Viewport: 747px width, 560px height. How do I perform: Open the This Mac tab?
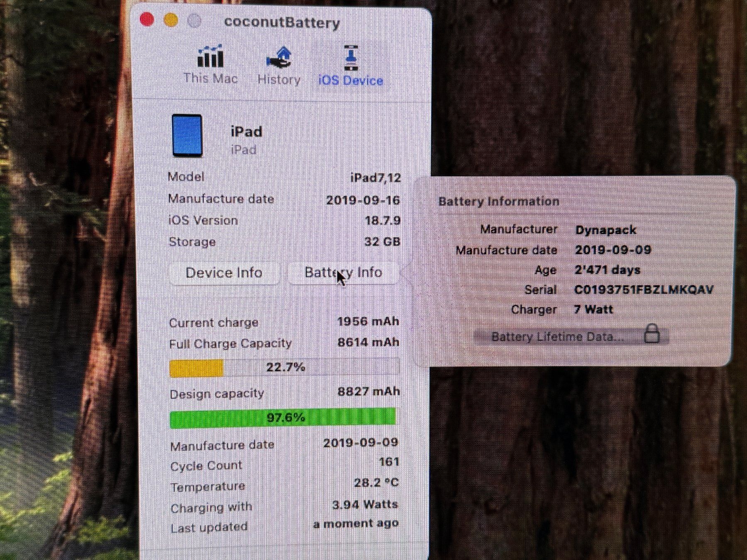point(211,66)
